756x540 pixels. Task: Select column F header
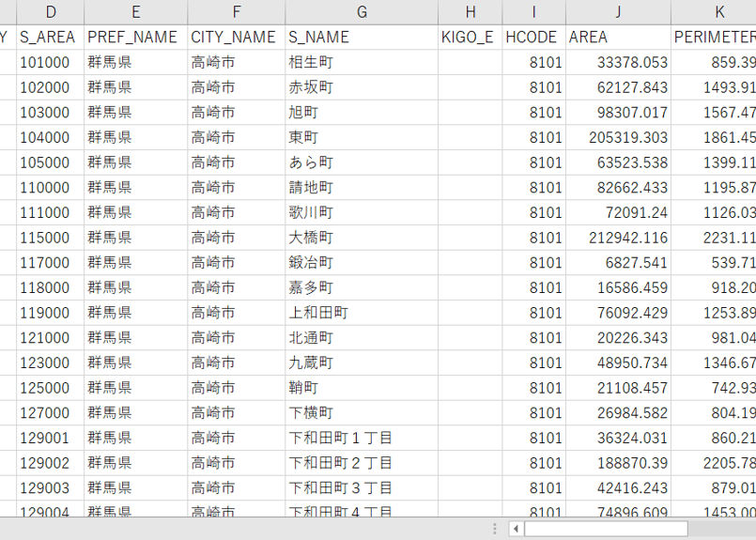tap(237, 12)
